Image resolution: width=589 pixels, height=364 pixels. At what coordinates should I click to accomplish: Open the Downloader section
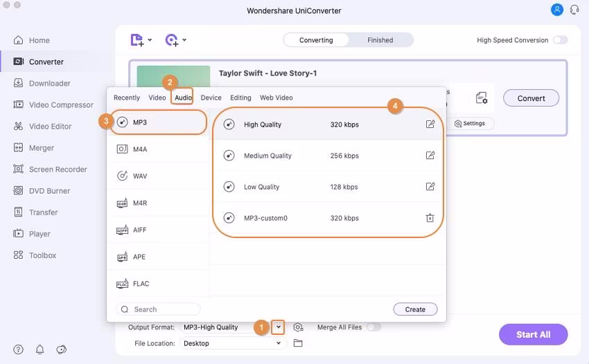[x=42, y=83]
